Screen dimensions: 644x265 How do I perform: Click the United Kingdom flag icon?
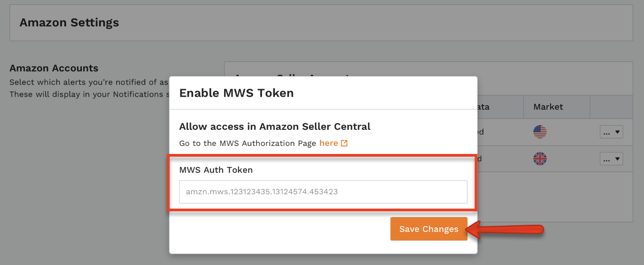[x=540, y=159]
